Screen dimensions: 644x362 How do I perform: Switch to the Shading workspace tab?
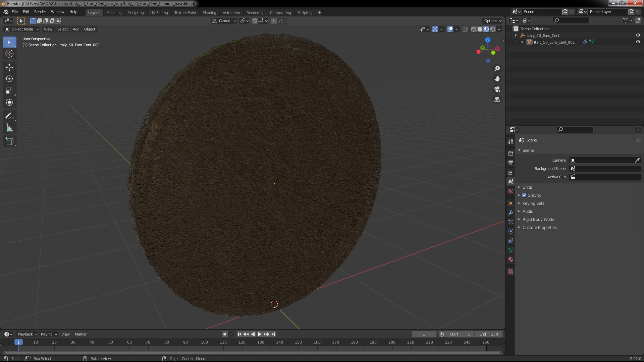tap(209, 13)
